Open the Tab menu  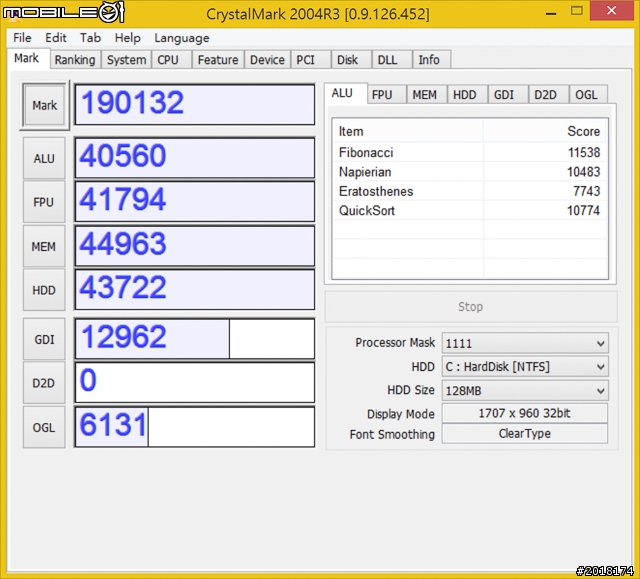tap(90, 38)
